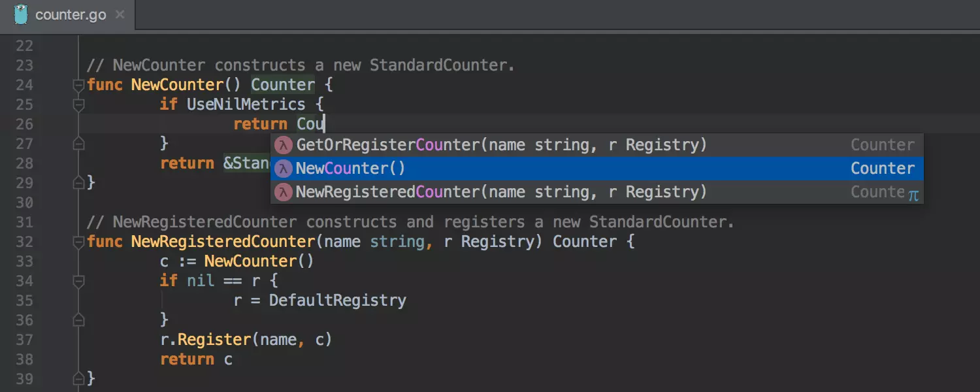This screenshot has width=980, height=392.
Task: Choose NewRegisteredCounter in the completion popup
Action: [501, 192]
